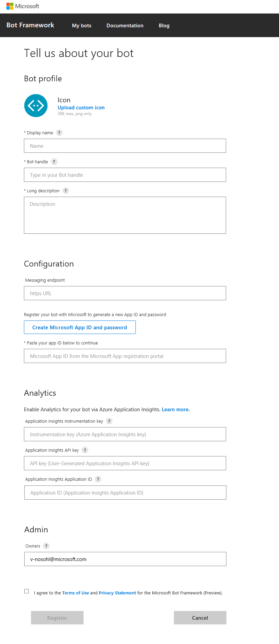279x644 pixels.
Task: Open the Privacy Statement link
Action: click(x=117, y=593)
